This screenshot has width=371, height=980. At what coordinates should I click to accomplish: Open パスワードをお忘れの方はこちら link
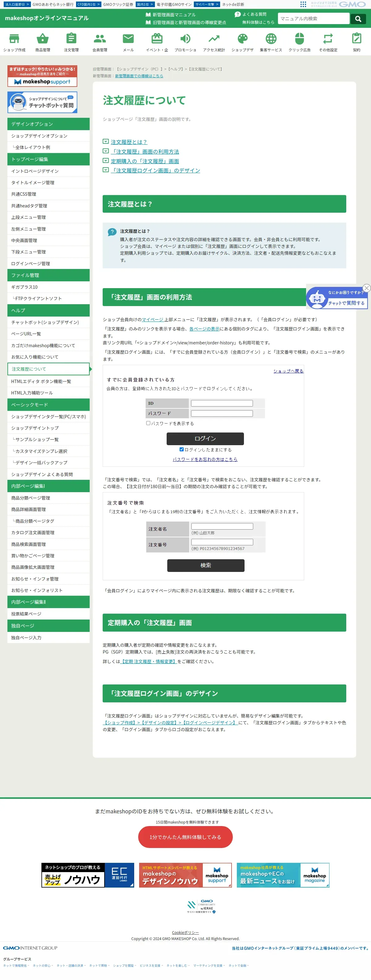[205, 459]
